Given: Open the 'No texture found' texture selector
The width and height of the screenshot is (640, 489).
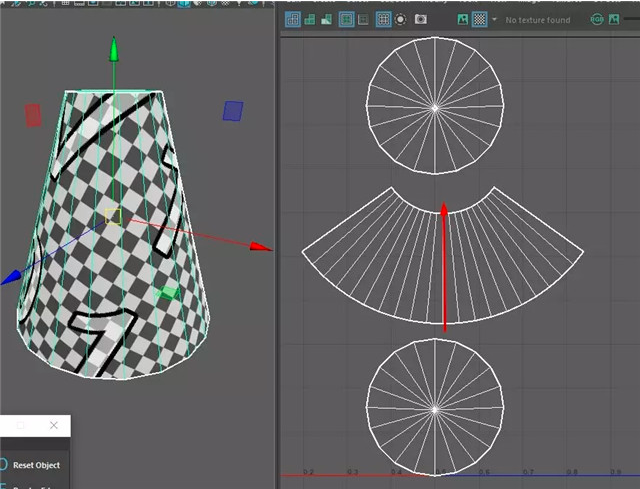Looking at the screenshot, I should [538, 20].
